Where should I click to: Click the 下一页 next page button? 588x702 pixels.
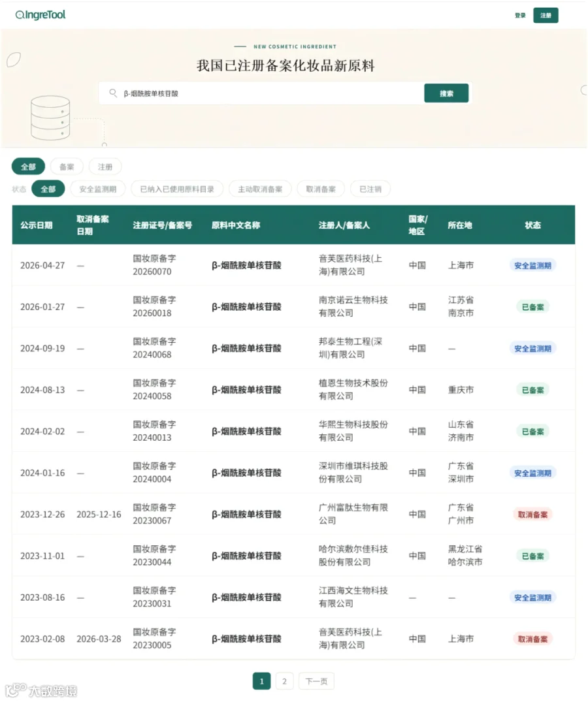click(316, 681)
